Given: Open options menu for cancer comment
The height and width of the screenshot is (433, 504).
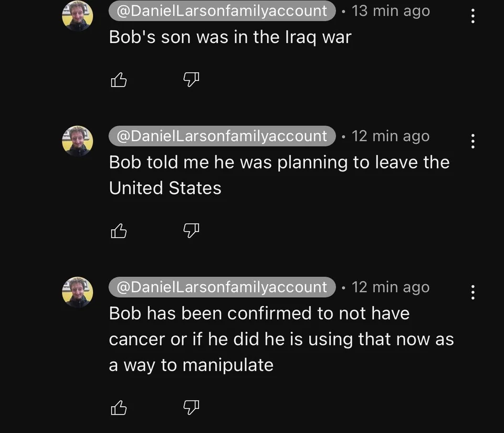Looking at the screenshot, I should 473,292.
